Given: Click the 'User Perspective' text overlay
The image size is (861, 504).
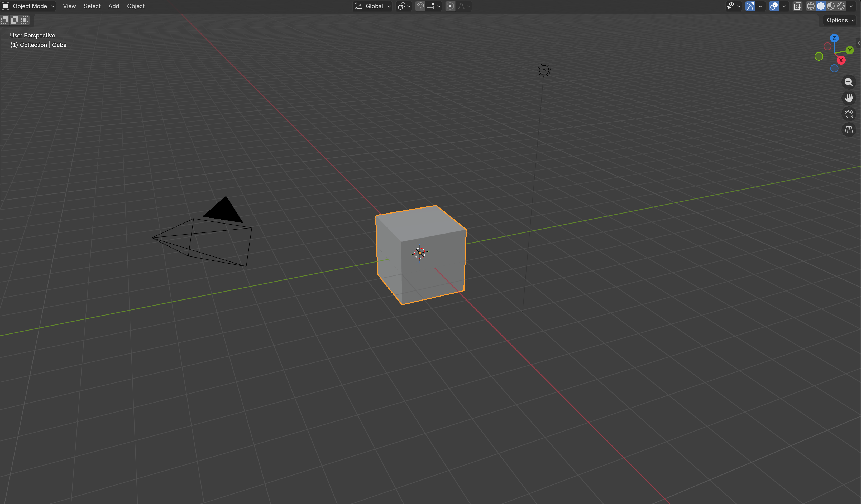Looking at the screenshot, I should (32, 36).
